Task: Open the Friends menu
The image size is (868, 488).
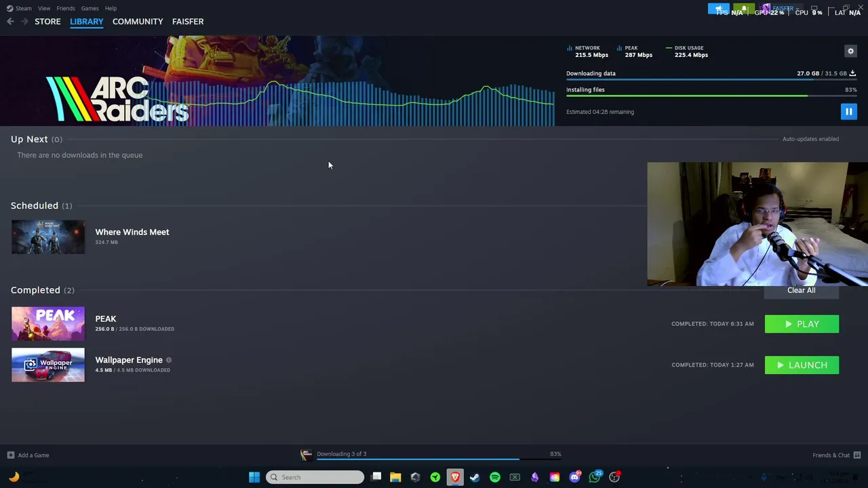Action: 66,8
